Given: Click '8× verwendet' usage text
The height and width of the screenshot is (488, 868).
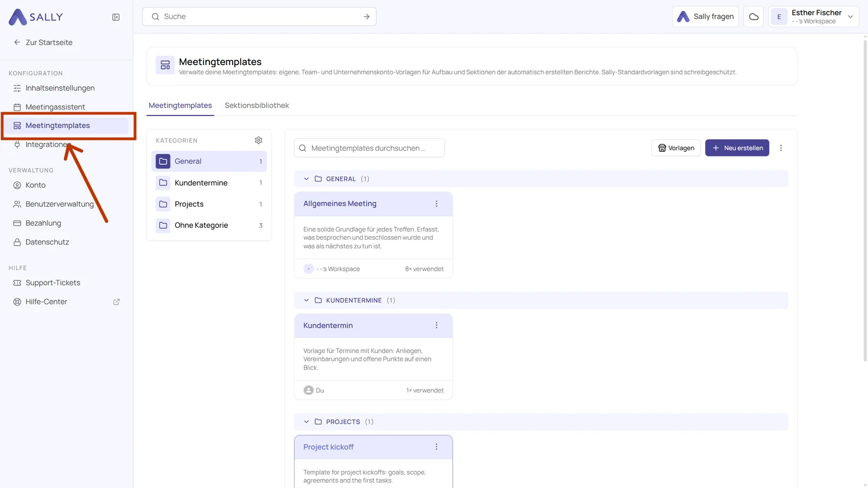Looking at the screenshot, I should [424, 269].
